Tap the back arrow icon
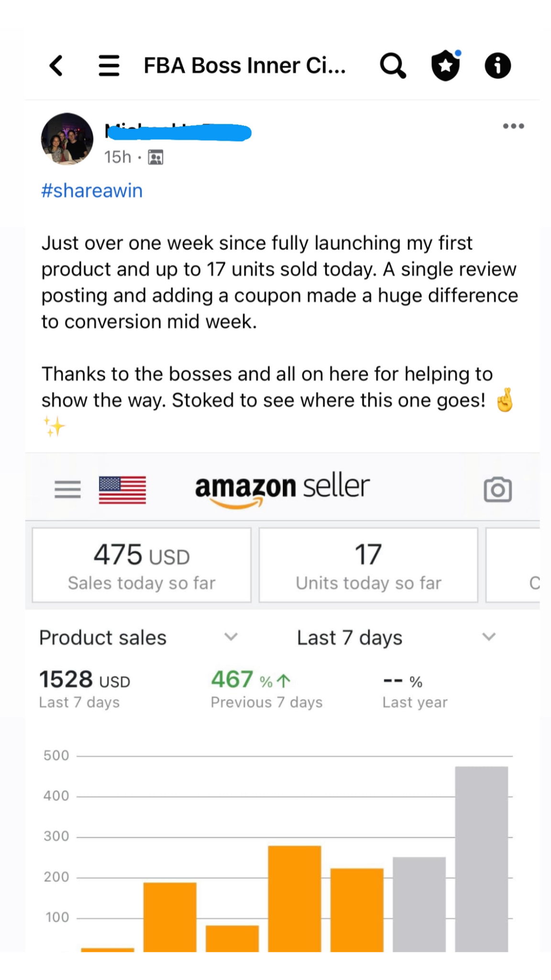The height and width of the screenshot is (980, 551). (x=56, y=66)
